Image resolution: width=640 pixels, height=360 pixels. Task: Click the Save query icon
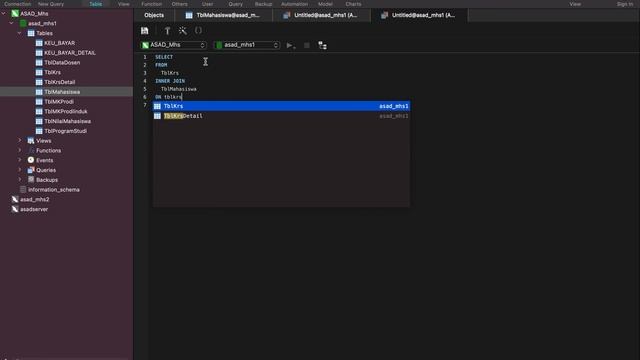pyautogui.click(x=144, y=31)
